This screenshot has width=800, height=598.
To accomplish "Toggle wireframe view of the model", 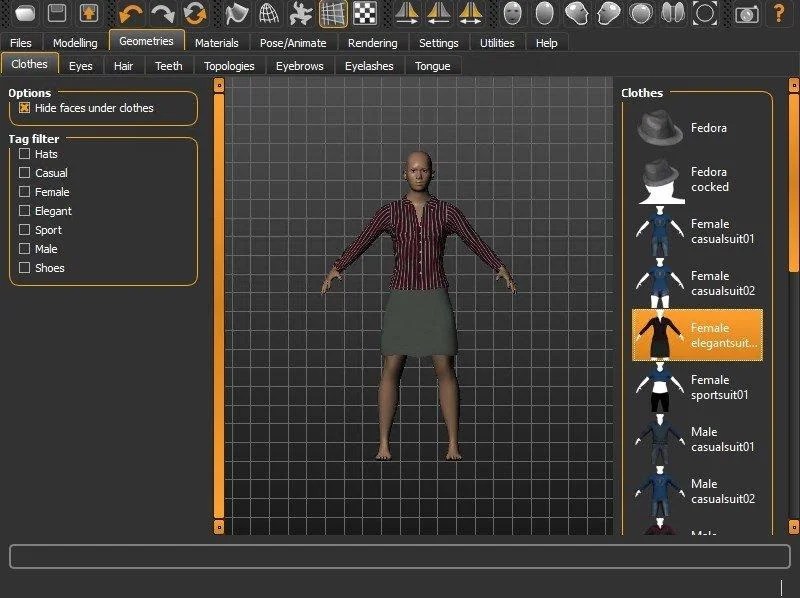I will click(270, 14).
